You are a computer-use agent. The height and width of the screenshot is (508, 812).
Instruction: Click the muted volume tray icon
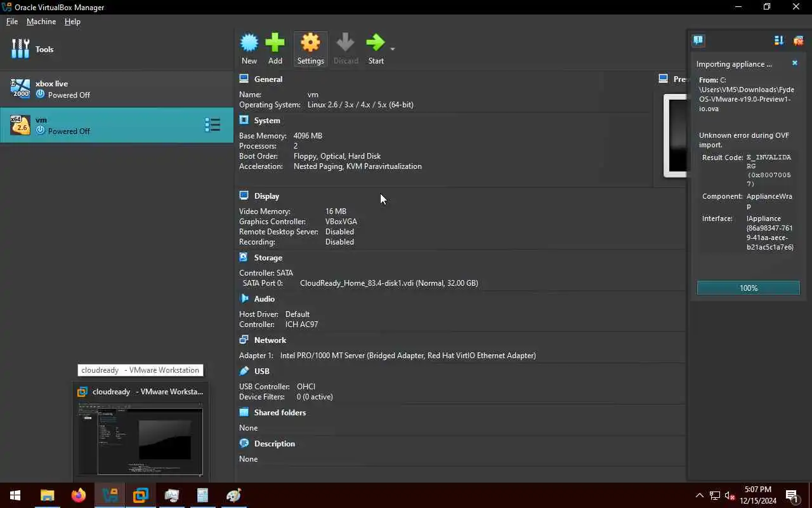(x=730, y=495)
